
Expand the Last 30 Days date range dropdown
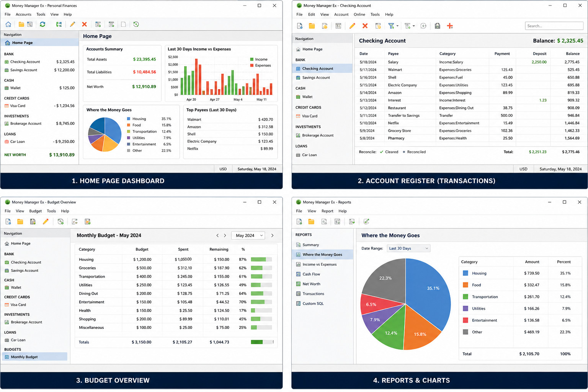click(408, 248)
